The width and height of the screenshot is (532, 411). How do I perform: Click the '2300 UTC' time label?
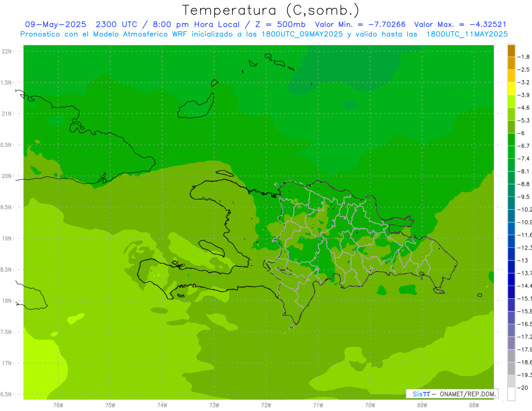[x=117, y=24]
